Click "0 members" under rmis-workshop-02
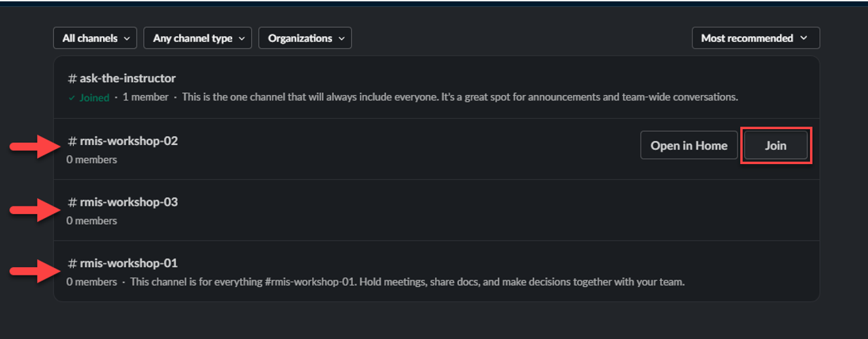Screen dimensions: 868x339 click(92, 160)
